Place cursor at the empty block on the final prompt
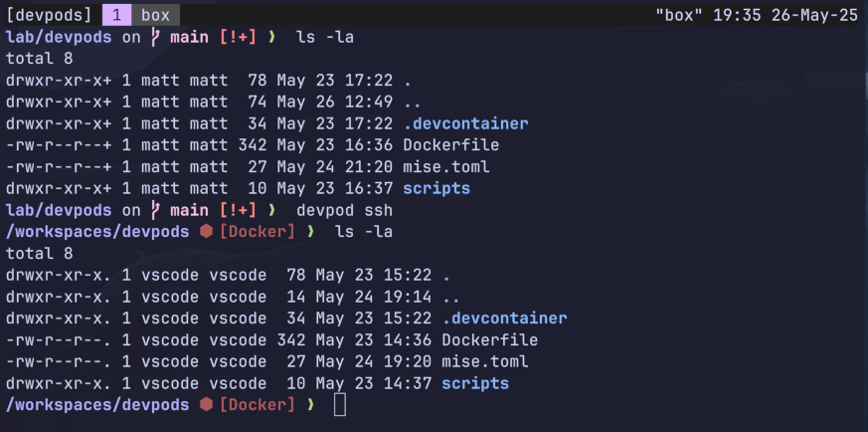 pyautogui.click(x=340, y=405)
